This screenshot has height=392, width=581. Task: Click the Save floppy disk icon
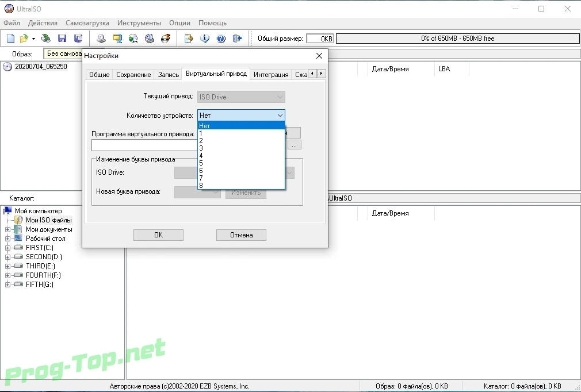click(x=62, y=39)
